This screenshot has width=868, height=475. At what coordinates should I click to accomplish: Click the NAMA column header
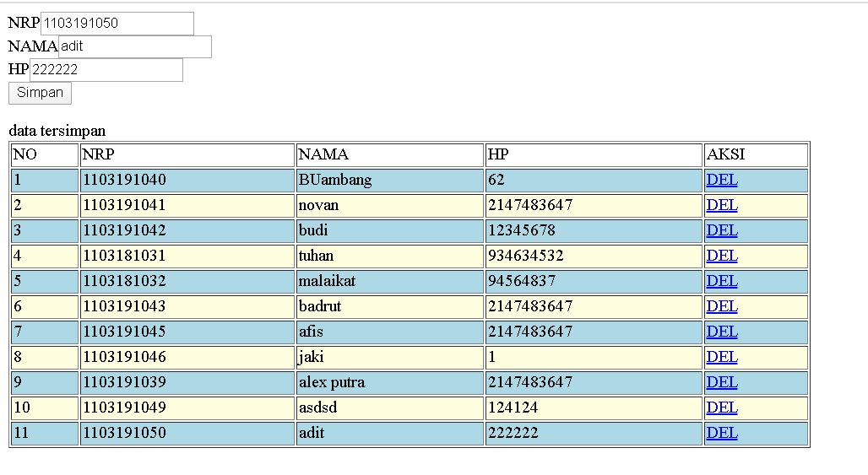pyautogui.click(x=390, y=155)
